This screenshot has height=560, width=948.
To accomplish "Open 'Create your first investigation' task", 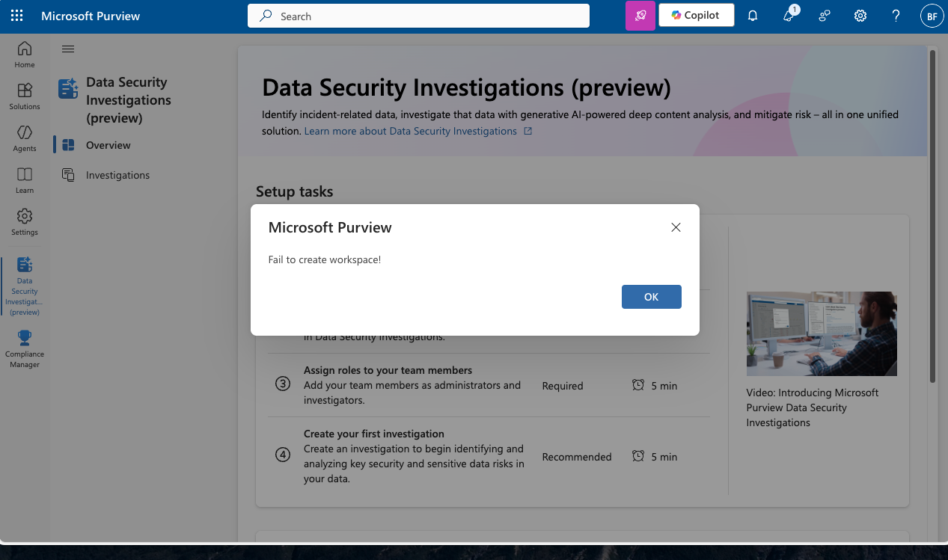I will 374,434.
